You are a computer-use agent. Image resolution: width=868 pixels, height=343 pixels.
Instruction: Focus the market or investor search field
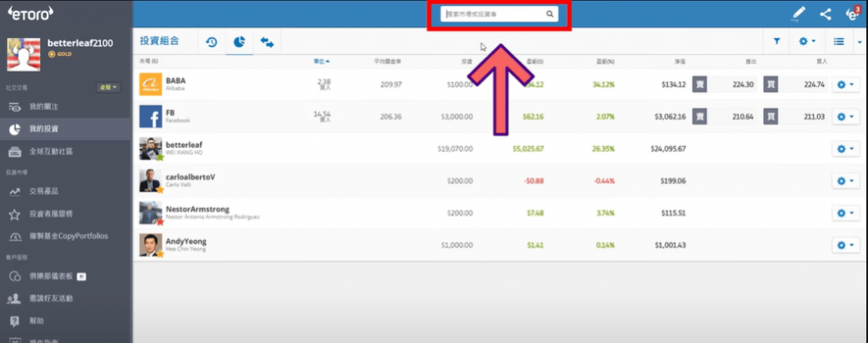(x=499, y=14)
